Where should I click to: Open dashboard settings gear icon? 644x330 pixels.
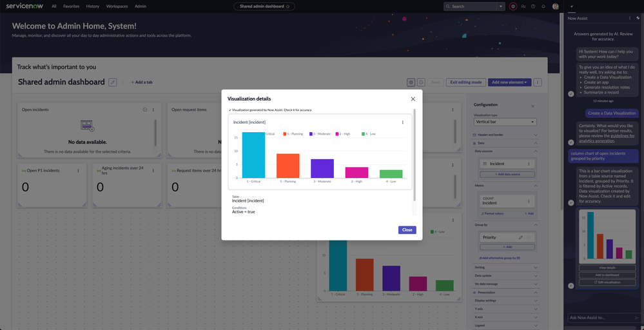[411, 82]
